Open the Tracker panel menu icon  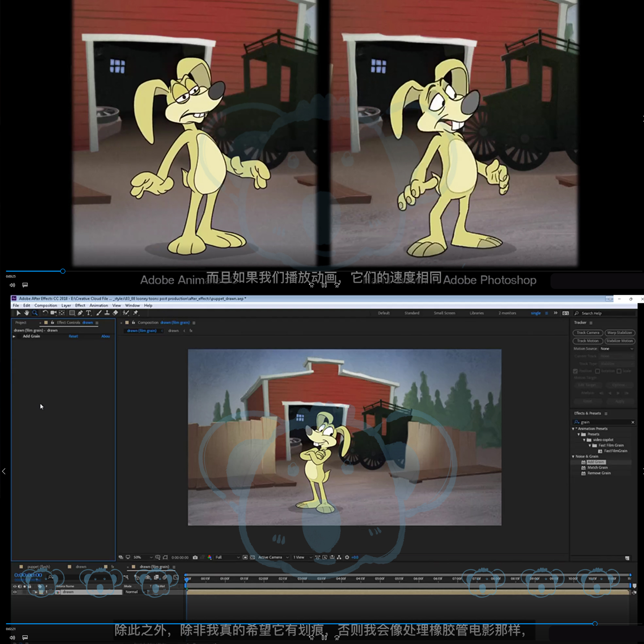point(591,323)
